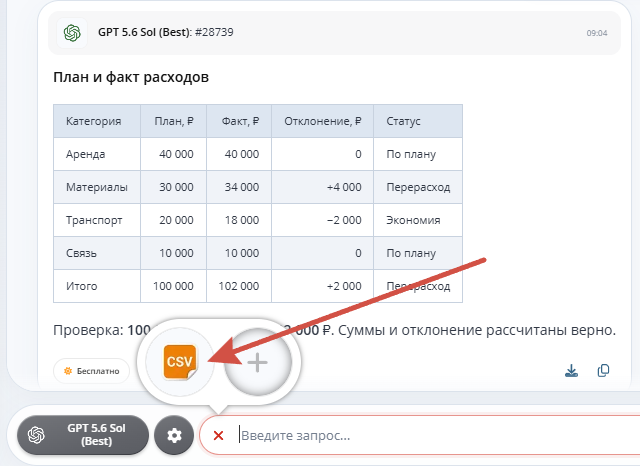Click the 100 000 total plan cell
Screen dimensions: 640x466
click(x=173, y=286)
